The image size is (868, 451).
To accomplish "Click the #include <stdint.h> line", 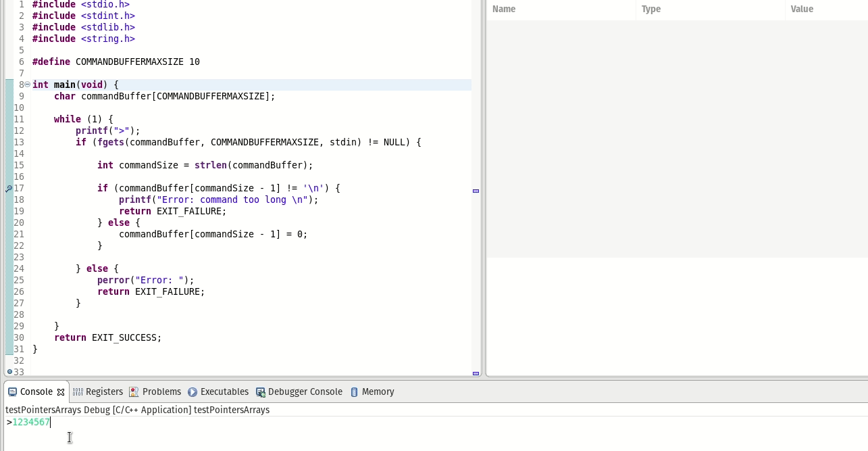I will 84,16.
